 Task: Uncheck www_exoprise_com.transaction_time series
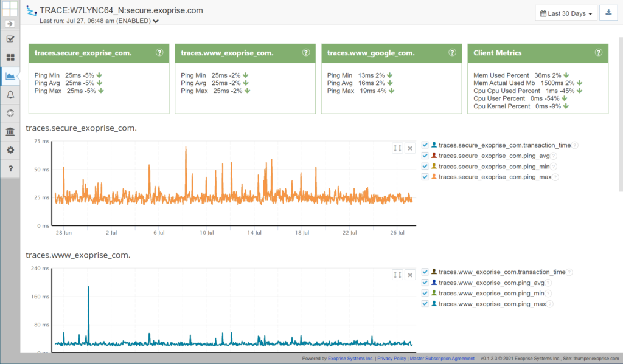click(x=425, y=272)
